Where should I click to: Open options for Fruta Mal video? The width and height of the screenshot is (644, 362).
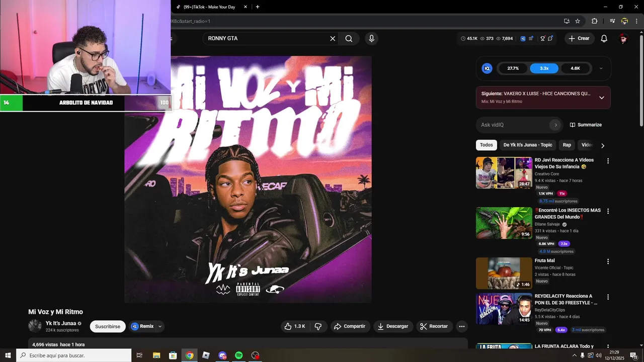608,261
